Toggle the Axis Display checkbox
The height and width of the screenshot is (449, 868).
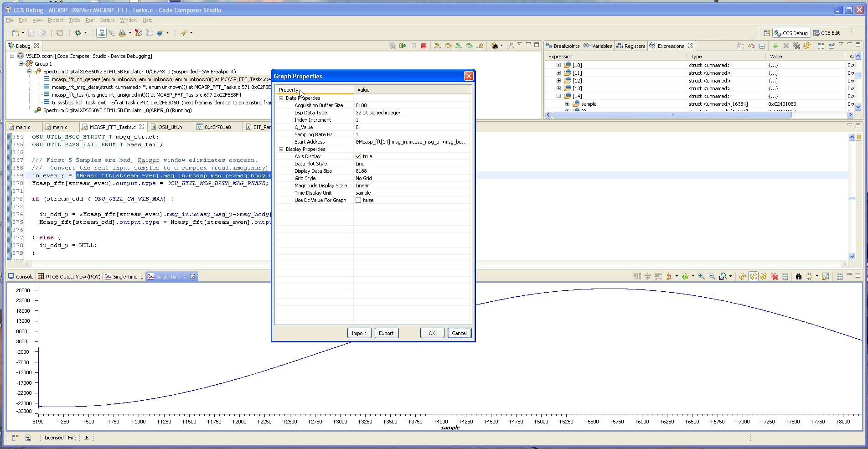(x=358, y=156)
